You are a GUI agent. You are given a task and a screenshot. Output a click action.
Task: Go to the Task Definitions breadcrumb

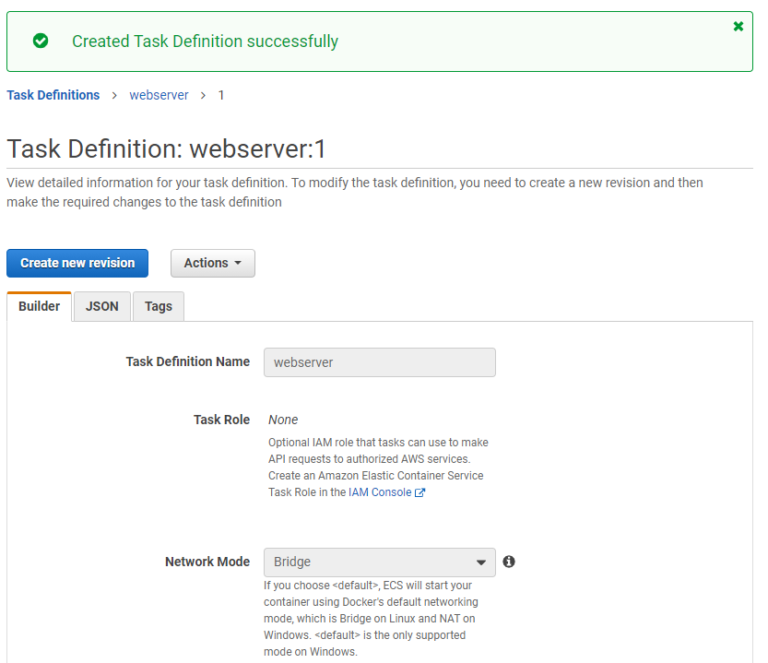click(x=53, y=95)
